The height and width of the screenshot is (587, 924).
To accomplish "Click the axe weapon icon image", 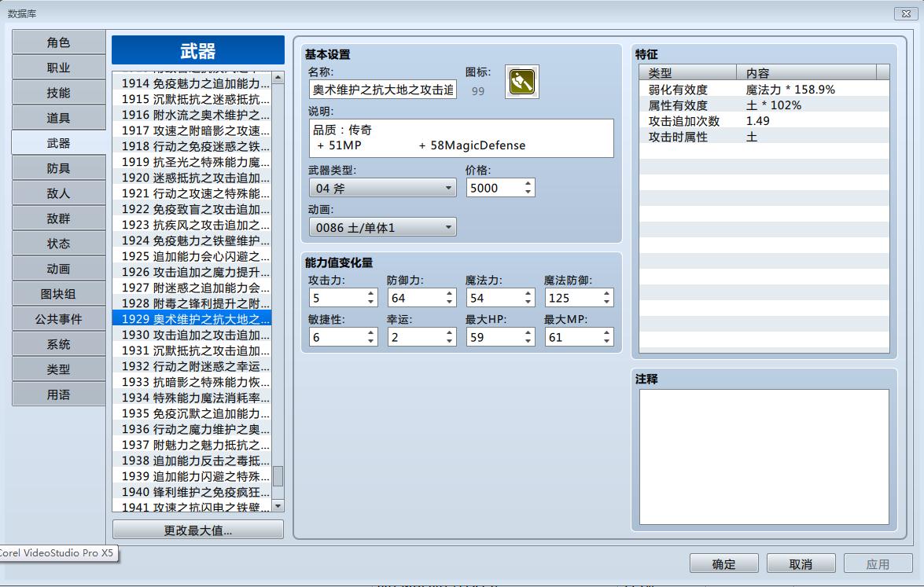I will click(521, 81).
